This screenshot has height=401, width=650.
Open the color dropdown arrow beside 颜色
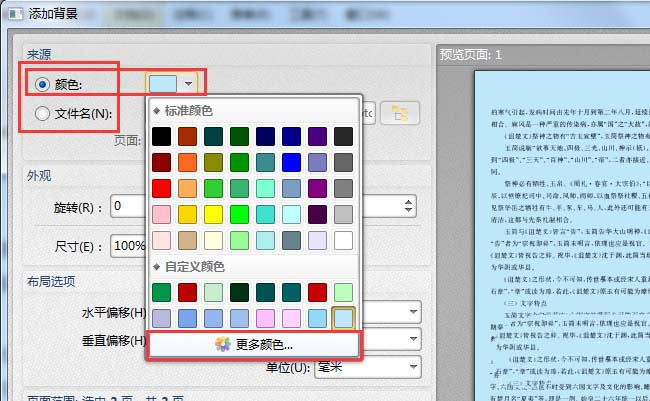tap(188, 84)
